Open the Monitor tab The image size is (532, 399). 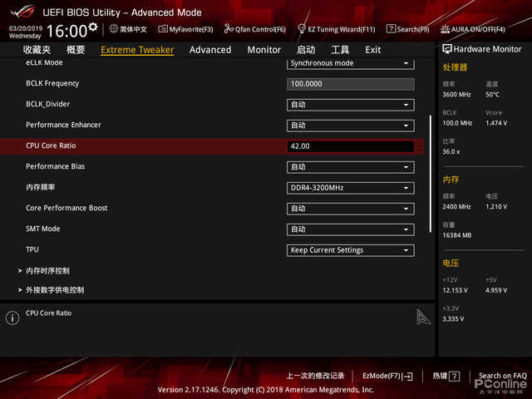264,50
